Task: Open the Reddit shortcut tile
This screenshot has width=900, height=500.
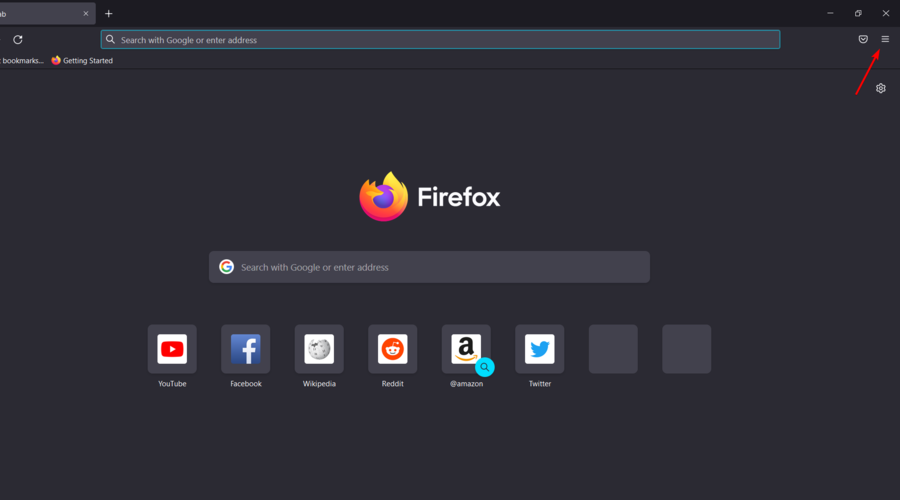Action: pos(393,349)
